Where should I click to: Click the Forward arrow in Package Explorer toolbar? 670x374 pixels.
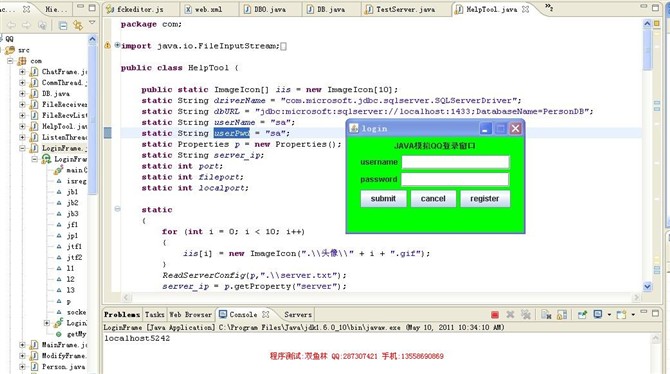[x=26, y=26]
